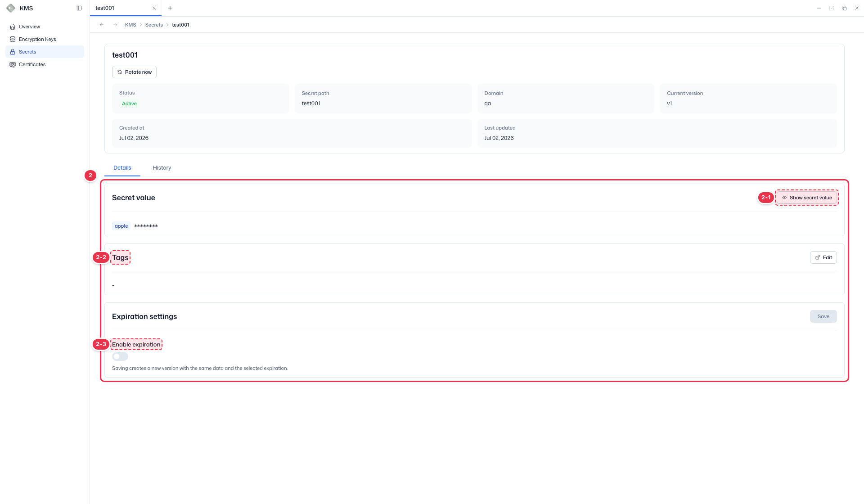Go back using the left arrow
864x504 pixels.
point(102,25)
